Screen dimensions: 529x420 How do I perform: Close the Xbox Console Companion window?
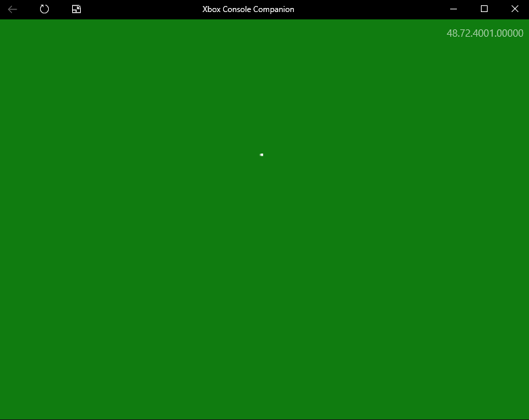coord(515,9)
